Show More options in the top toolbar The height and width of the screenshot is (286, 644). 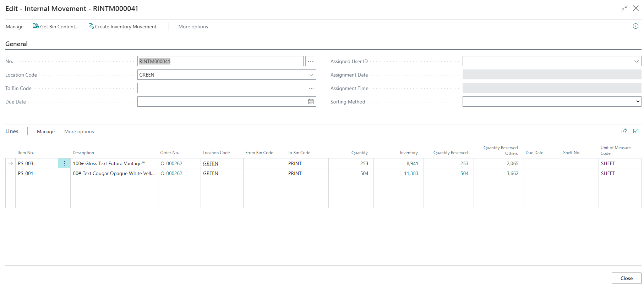(193, 27)
